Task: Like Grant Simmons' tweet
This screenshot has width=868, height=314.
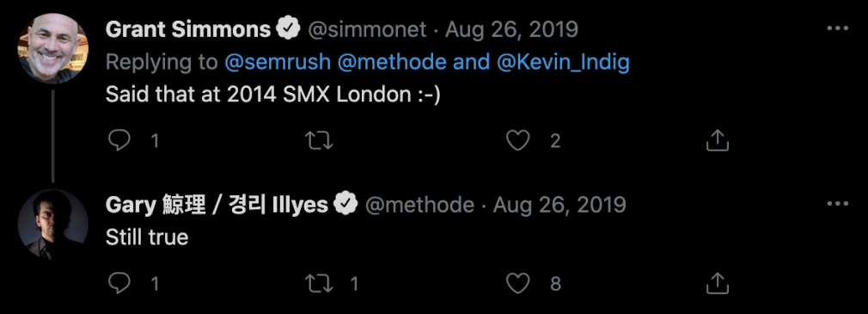Action: click(518, 141)
